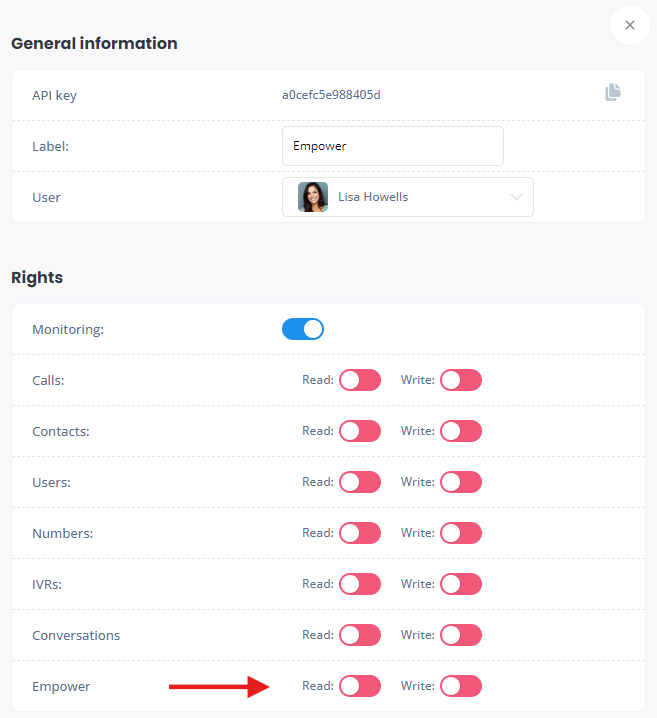Toggle IVRs Write permission
Image resolution: width=657 pixels, height=718 pixels.
tap(461, 584)
